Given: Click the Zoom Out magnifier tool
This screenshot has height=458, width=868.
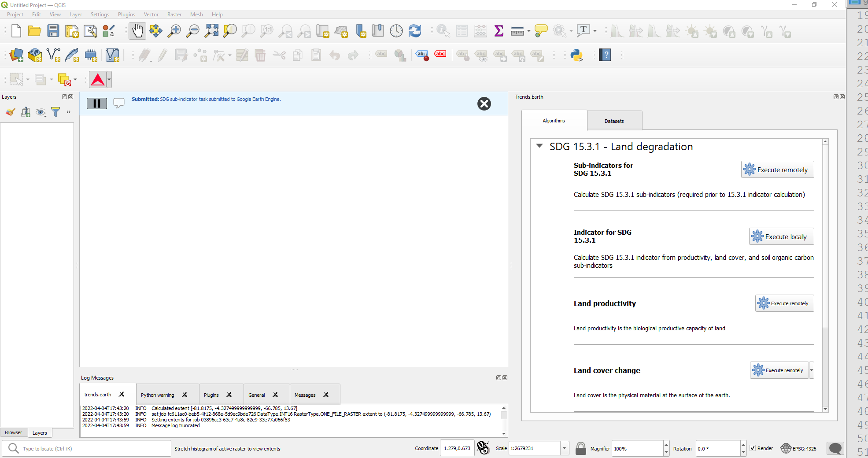Looking at the screenshot, I should (193, 31).
